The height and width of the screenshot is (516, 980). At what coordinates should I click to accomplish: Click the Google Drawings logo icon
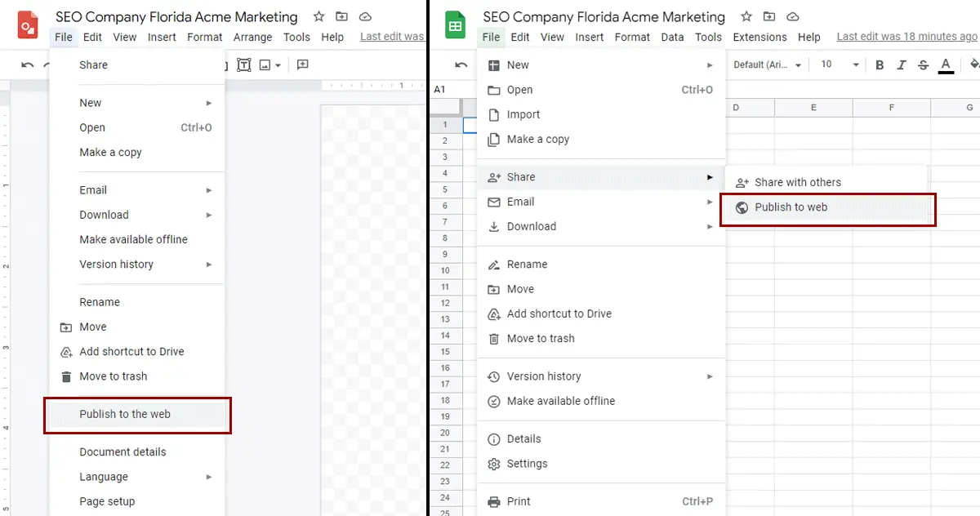29,24
